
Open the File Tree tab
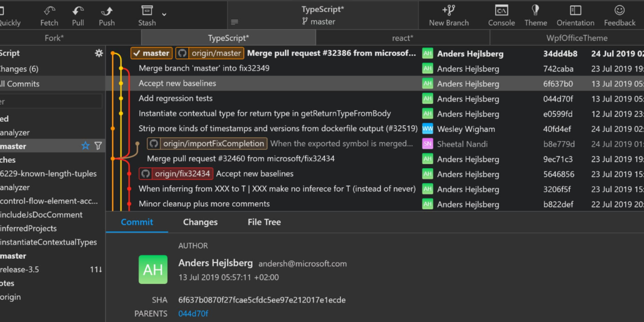[265, 222]
